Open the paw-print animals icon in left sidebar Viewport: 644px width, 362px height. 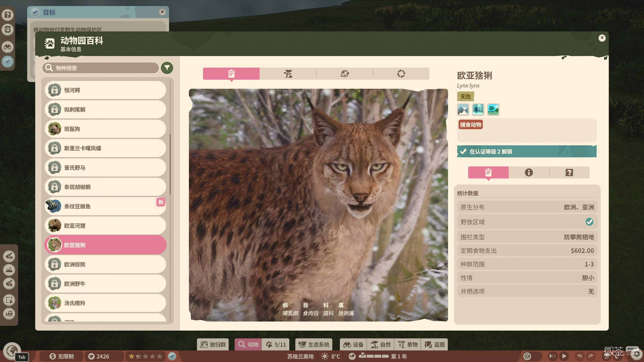8,30
